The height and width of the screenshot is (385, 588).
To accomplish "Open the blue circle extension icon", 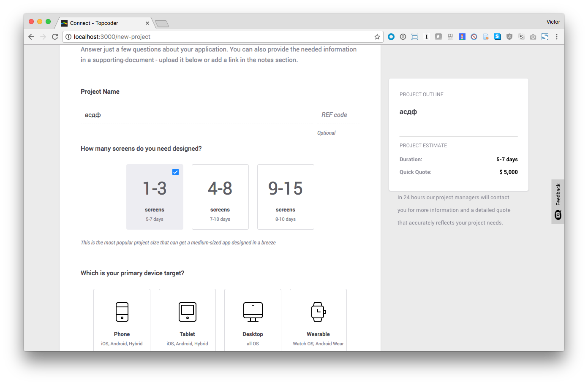I will [391, 37].
